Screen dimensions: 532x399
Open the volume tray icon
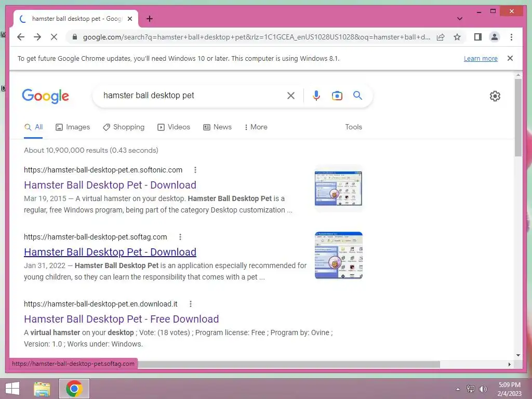coord(483,389)
